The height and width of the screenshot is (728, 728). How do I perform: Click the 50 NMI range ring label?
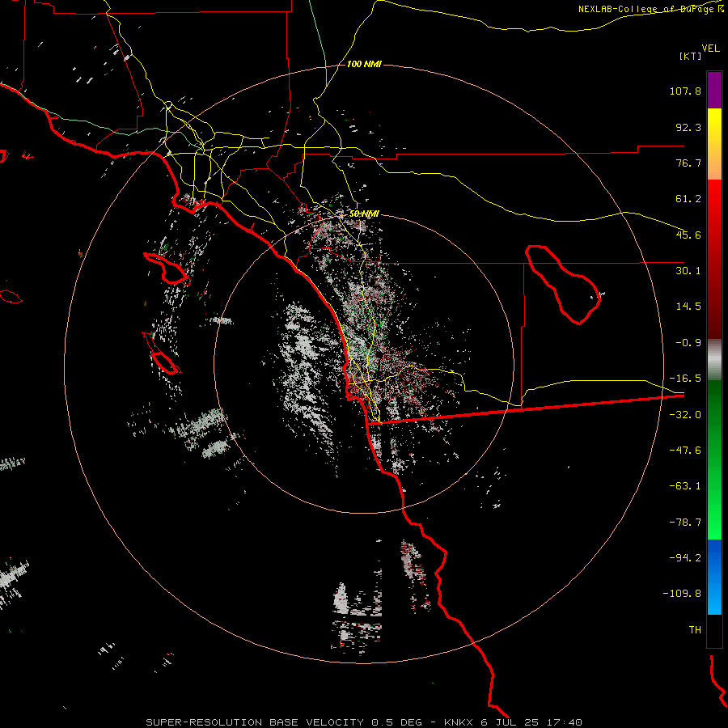pos(364,214)
